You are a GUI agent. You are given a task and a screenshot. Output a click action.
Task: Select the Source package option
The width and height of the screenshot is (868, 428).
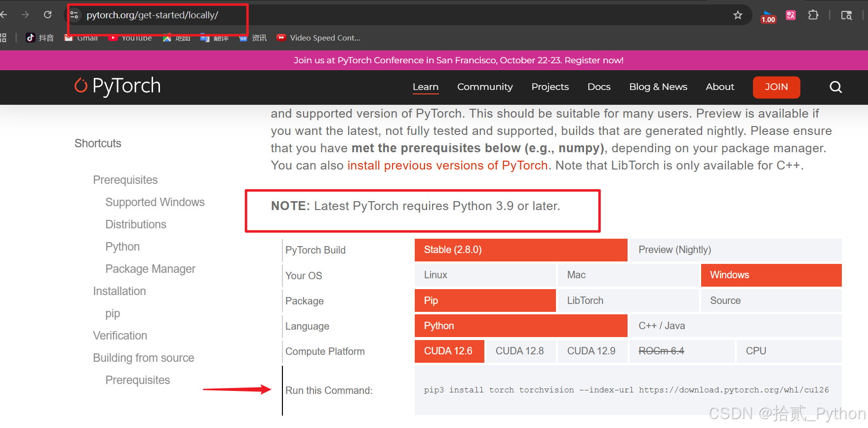point(771,300)
